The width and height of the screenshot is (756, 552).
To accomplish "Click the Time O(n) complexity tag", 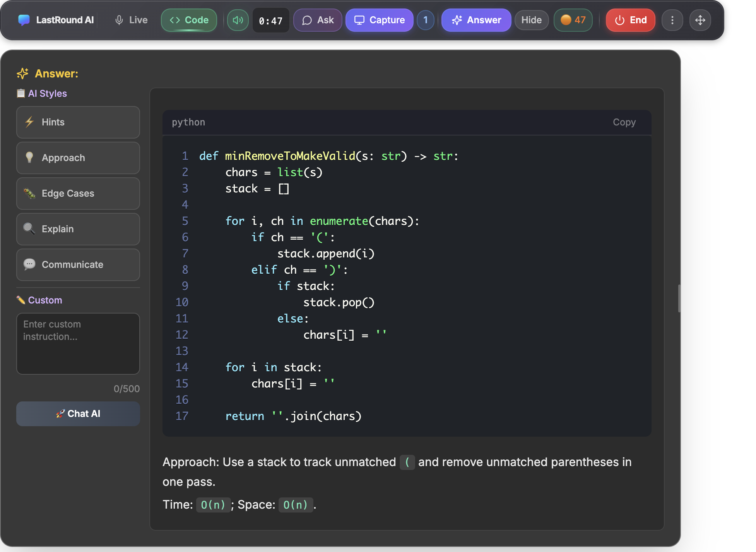I will click(213, 505).
